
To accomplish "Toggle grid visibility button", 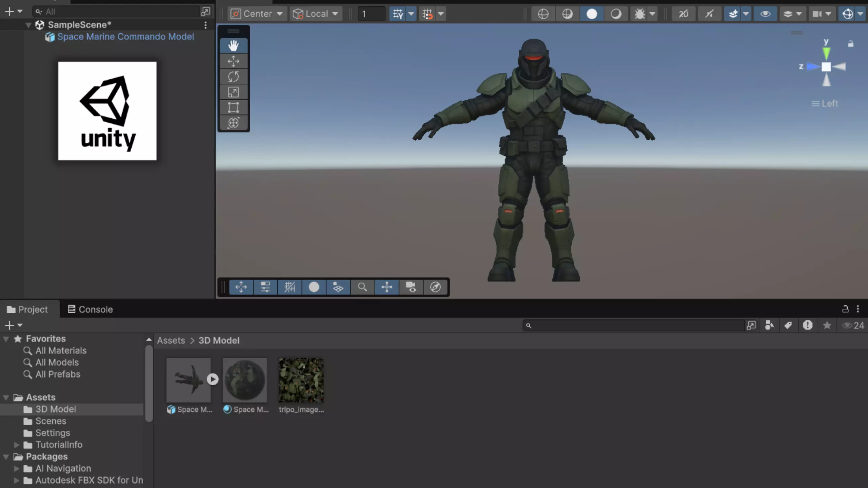I will point(398,14).
